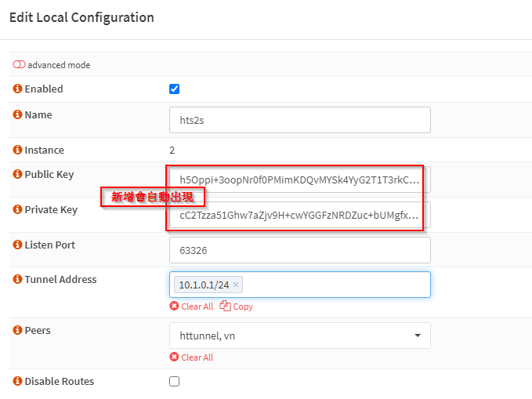
Task: Click the info icon beside Private Key
Action: 17,209
